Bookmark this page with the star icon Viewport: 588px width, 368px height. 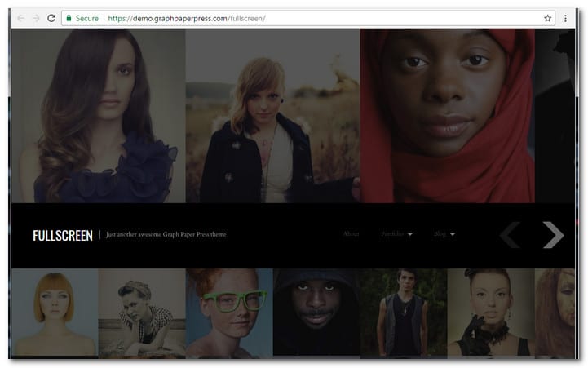point(547,18)
